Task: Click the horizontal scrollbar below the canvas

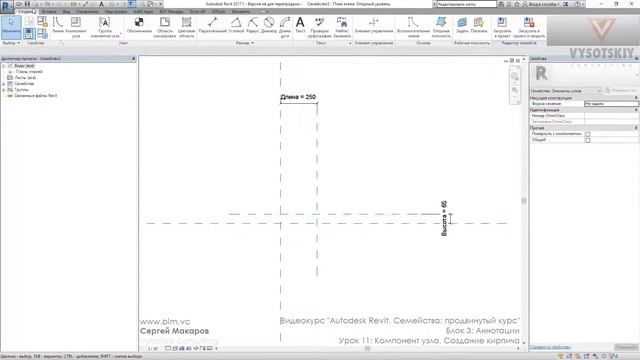Action: [x=367, y=349]
